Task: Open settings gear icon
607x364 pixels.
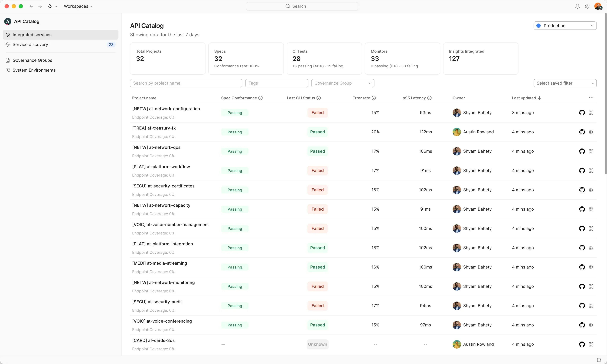Action: (x=587, y=6)
